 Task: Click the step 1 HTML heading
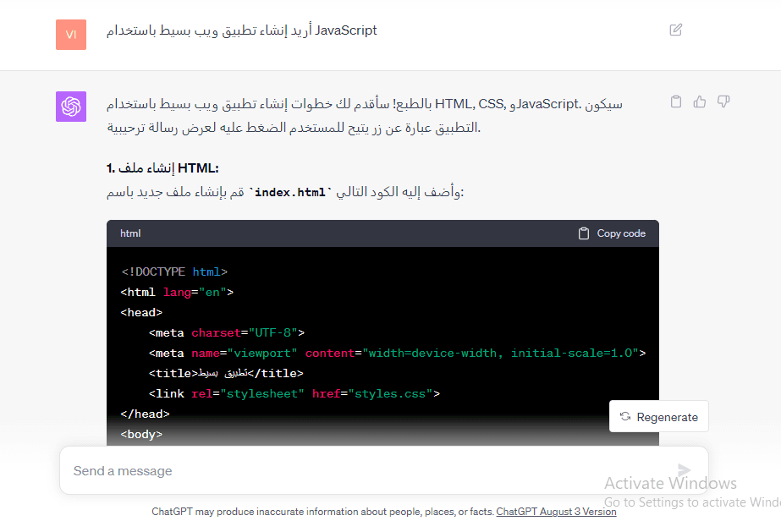coord(162,168)
